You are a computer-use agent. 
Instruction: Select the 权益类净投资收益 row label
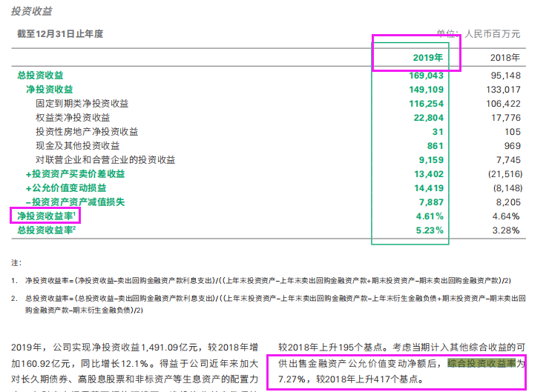[x=73, y=117]
